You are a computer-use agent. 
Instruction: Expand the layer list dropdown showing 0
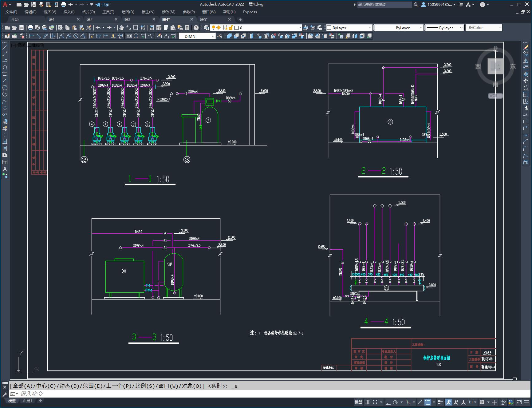click(300, 28)
